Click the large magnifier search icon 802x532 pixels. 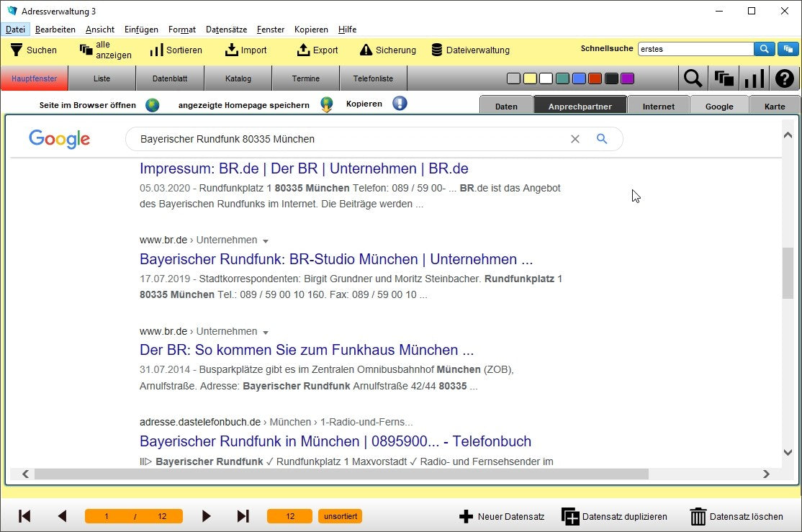pyautogui.click(x=693, y=78)
